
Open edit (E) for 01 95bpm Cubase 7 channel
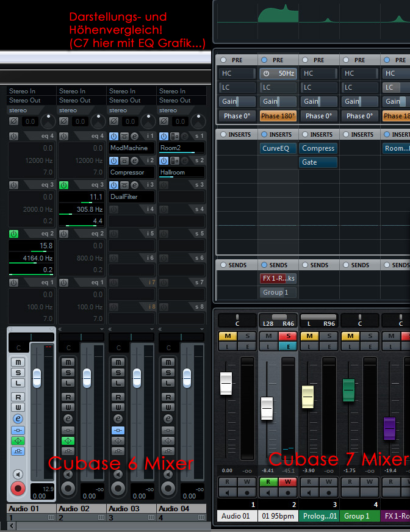tap(288, 347)
